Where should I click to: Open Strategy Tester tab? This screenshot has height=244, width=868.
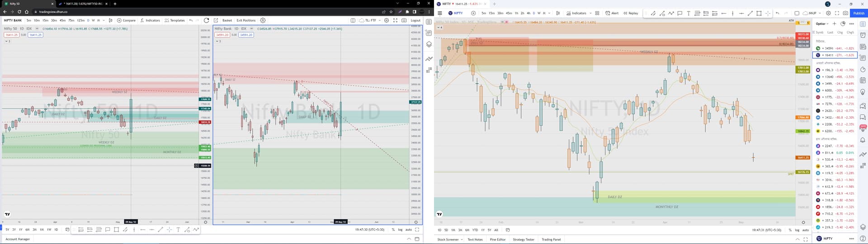coord(524,239)
